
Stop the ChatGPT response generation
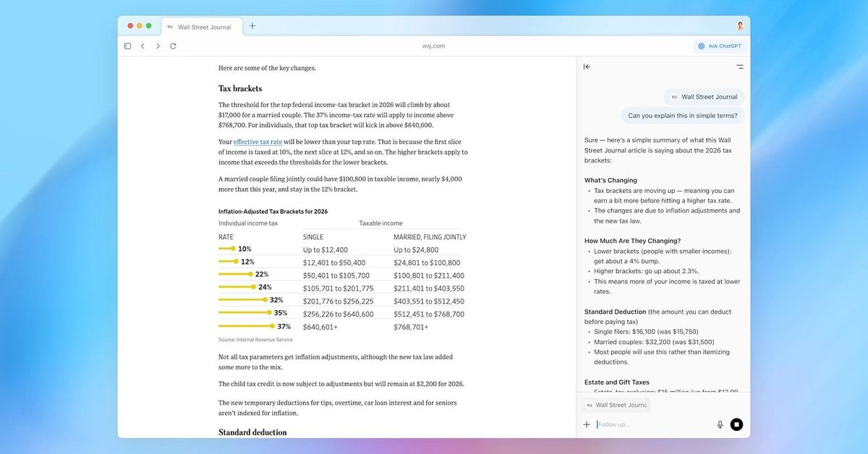pos(736,424)
